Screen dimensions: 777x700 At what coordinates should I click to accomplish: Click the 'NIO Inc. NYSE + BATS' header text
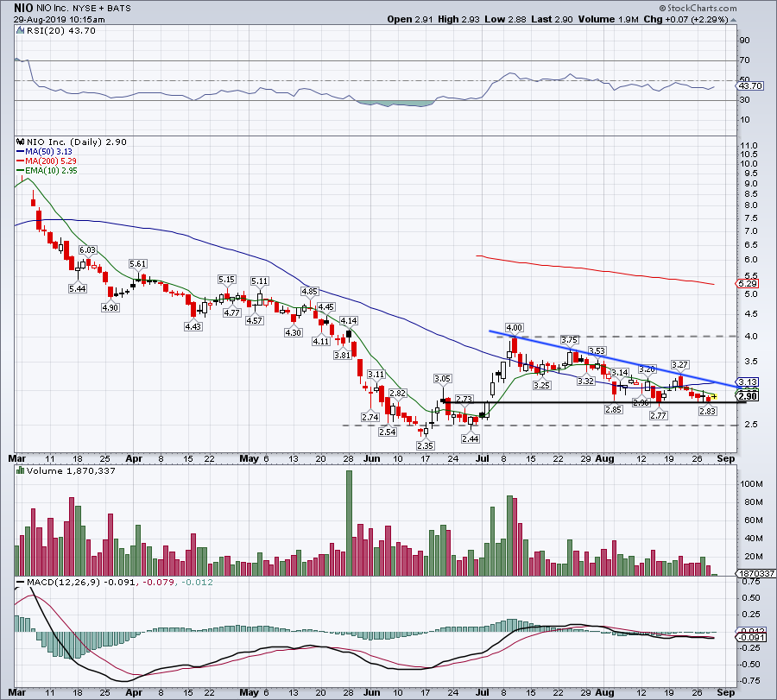click(84, 9)
